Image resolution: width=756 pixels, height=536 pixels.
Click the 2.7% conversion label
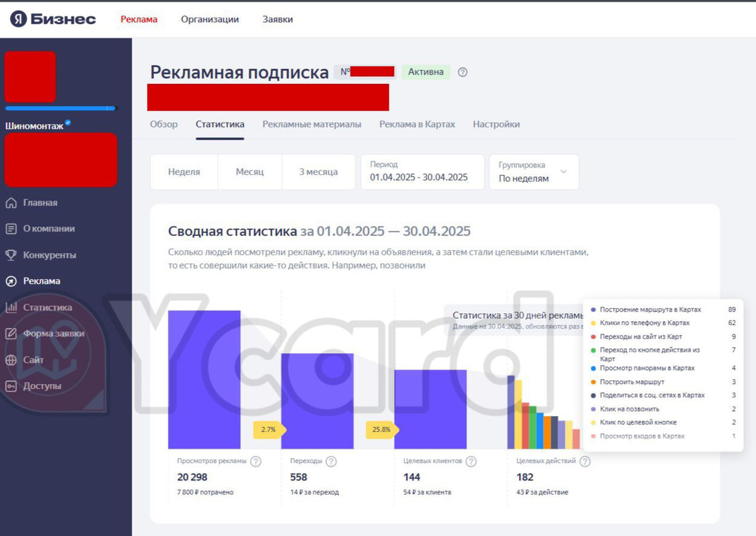coord(269,429)
